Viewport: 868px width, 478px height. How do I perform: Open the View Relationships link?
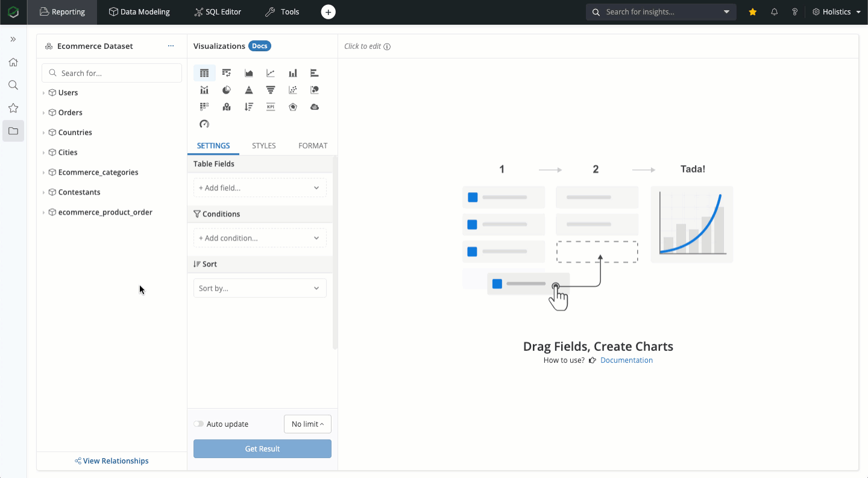112,461
